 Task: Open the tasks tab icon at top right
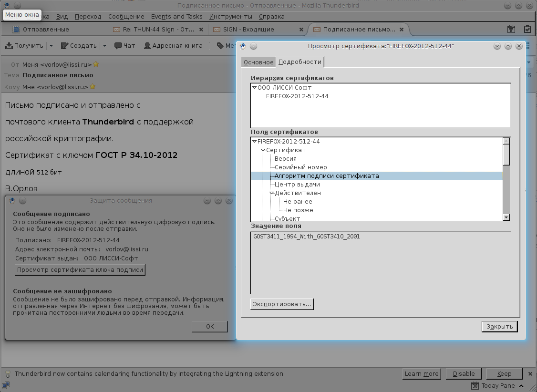(528, 30)
